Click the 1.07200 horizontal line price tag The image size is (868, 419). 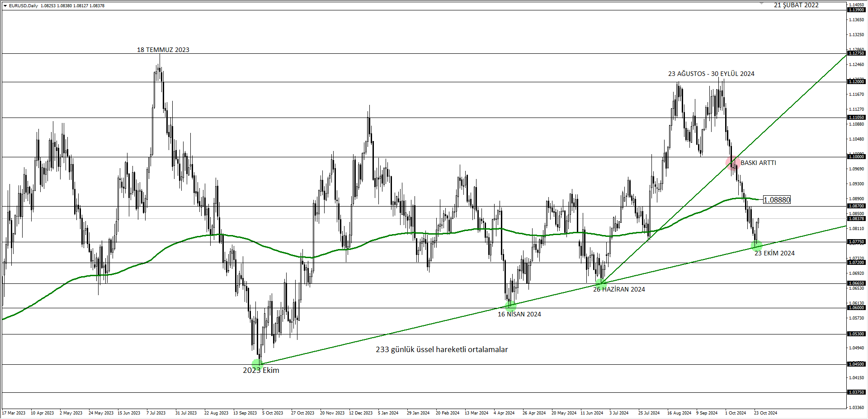[x=856, y=263]
